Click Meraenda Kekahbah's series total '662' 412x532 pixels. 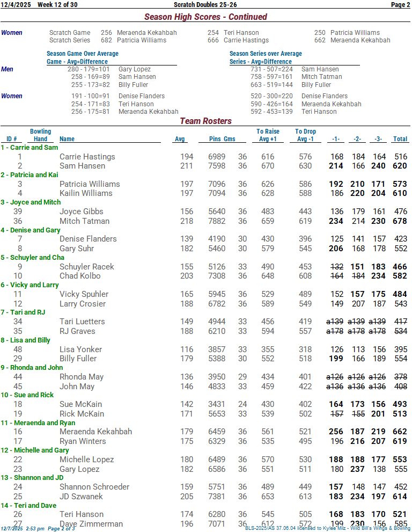click(400, 432)
